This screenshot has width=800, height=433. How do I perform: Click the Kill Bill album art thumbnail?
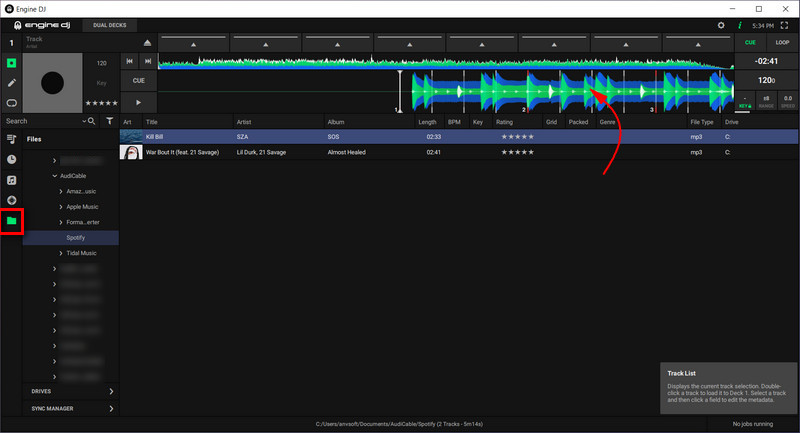tap(131, 137)
